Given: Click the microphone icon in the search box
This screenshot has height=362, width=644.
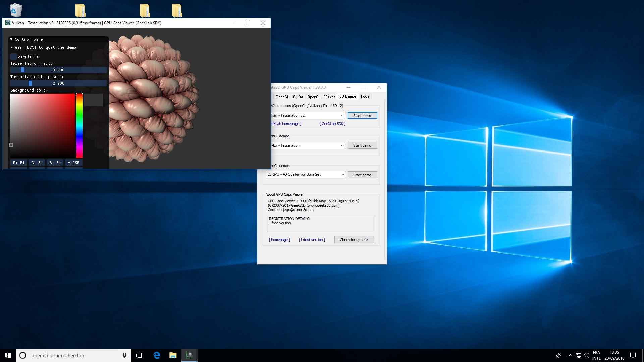Looking at the screenshot, I should click(x=124, y=355).
